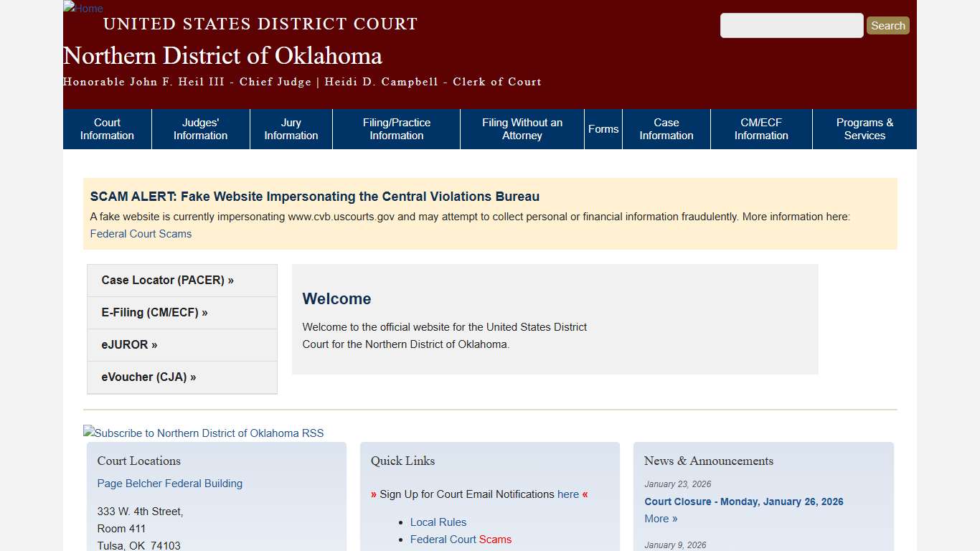Click the RSS subscribe icon

203,433
